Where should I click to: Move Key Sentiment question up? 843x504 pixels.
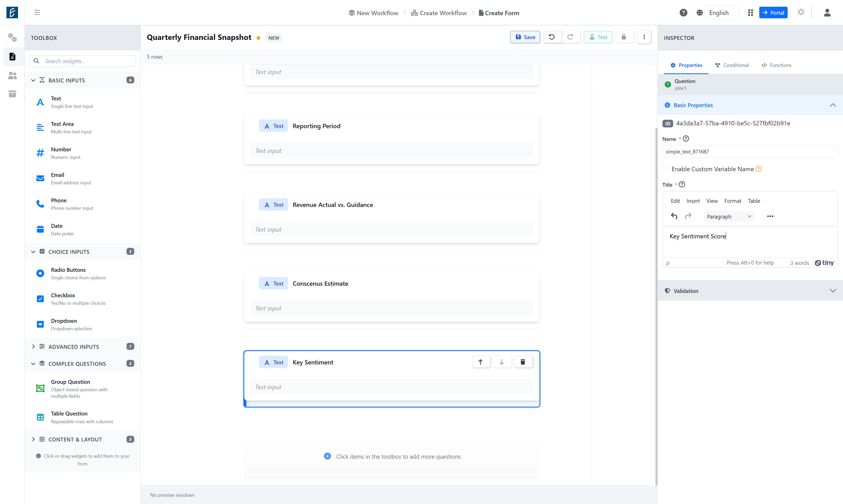tap(481, 362)
